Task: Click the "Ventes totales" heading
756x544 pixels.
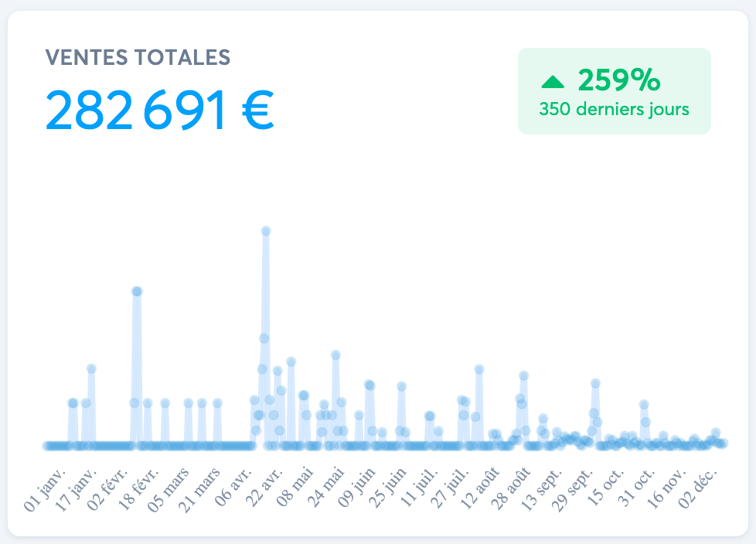Action: point(138,57)
